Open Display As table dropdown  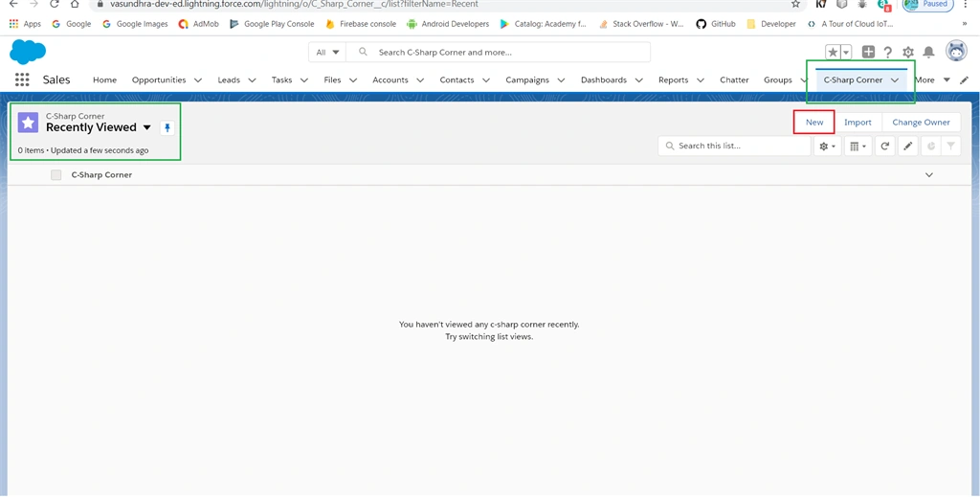pyautogui.click(x=858, y=146)
